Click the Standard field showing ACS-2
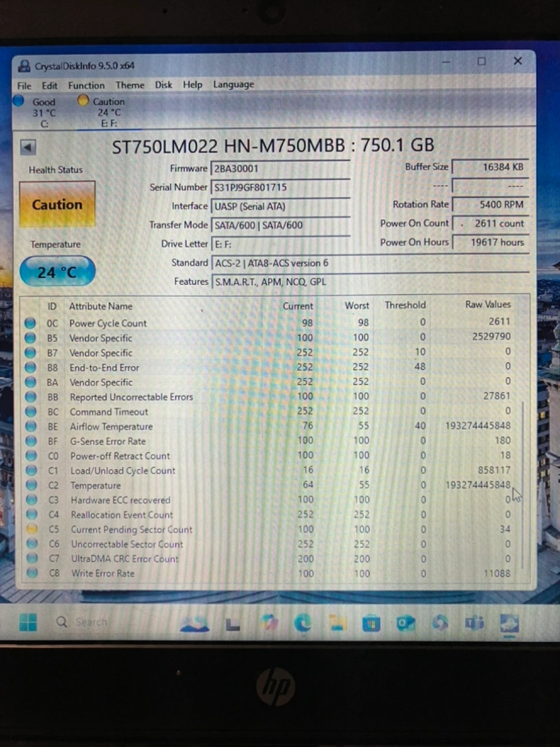The height and width of the screenshot is (747, 560). [x=370, y=263]
